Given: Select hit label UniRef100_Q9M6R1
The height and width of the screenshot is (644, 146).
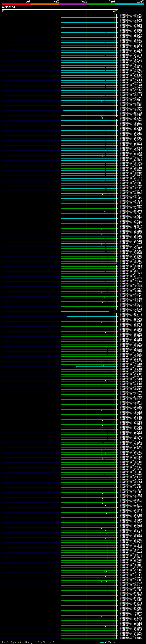Looking at the screenshot, I should [131, 151].
